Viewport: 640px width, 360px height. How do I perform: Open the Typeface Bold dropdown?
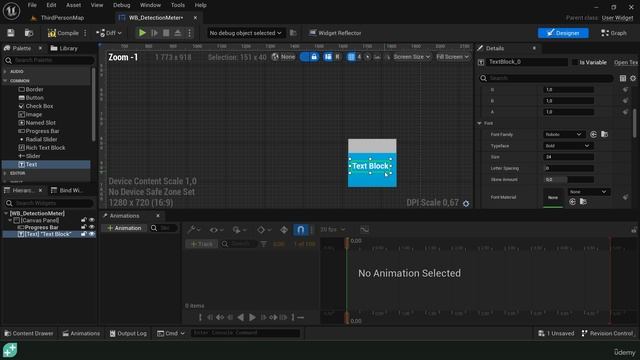(568, 146)
